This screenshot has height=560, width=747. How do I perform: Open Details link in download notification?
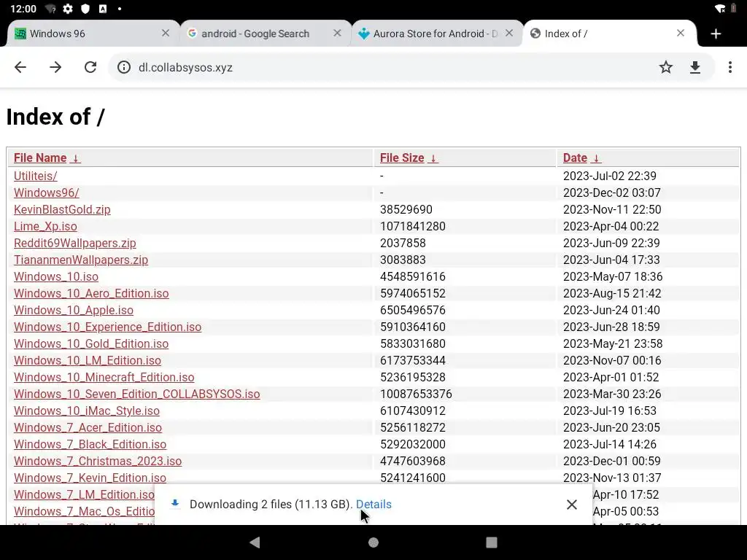pos(373,505)
